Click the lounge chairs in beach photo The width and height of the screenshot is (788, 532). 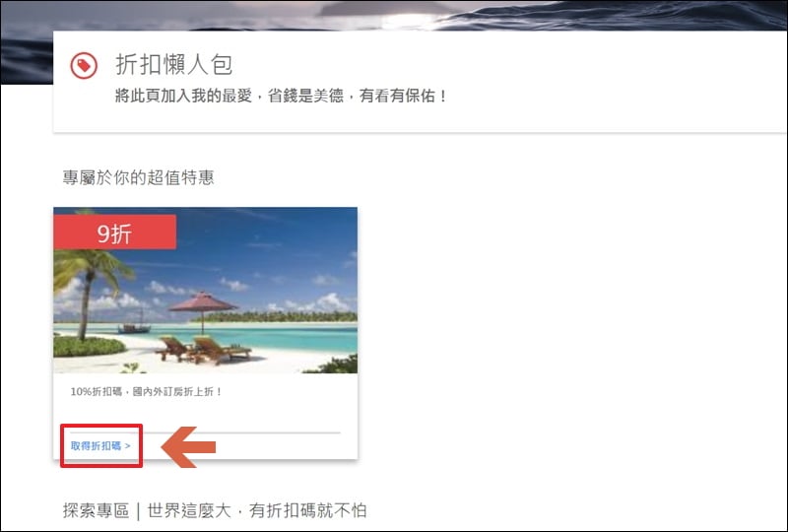point(203,349)
